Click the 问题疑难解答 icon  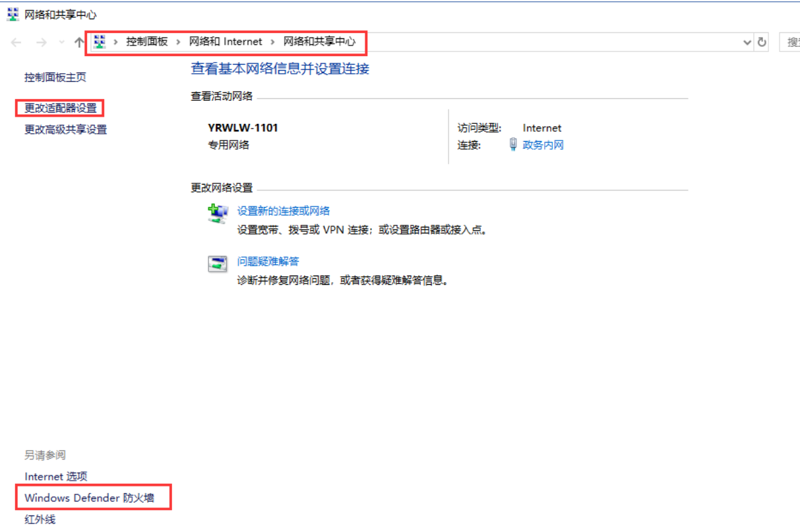[218, 264]
